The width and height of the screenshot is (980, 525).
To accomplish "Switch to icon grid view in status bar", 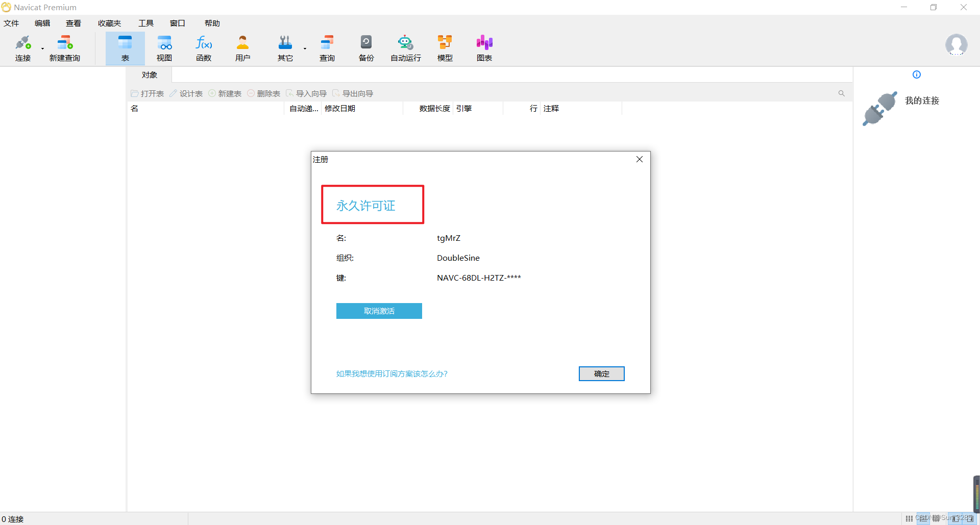I will point(910,518).
